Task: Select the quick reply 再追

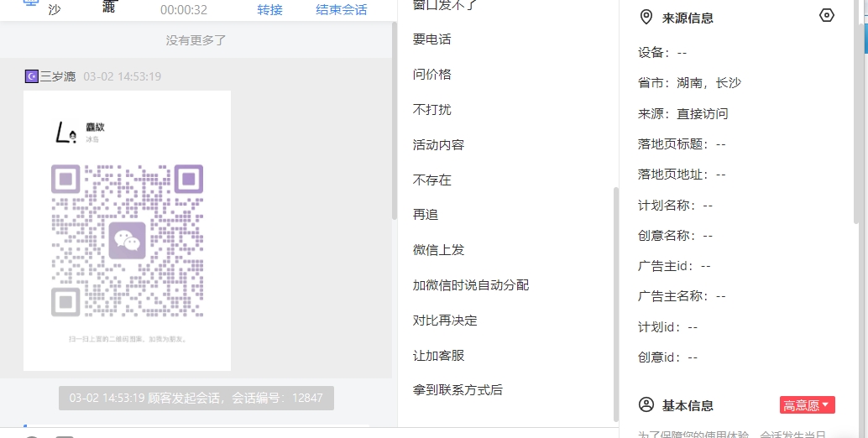Action: tap(425, 215)
